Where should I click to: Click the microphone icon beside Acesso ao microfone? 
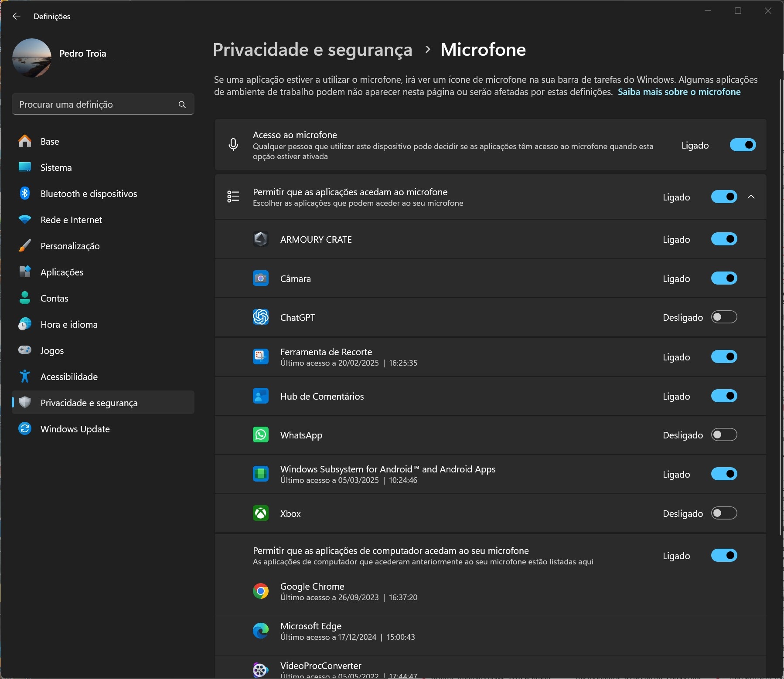[233, 145]
